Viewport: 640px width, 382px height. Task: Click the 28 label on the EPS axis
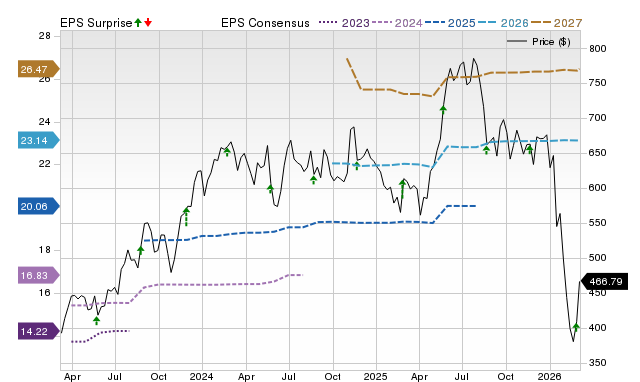click(45, 36)
